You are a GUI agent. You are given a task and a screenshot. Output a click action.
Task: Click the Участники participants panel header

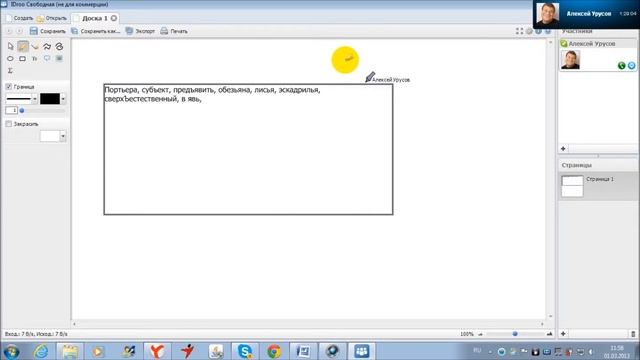(x=577, y=31)
